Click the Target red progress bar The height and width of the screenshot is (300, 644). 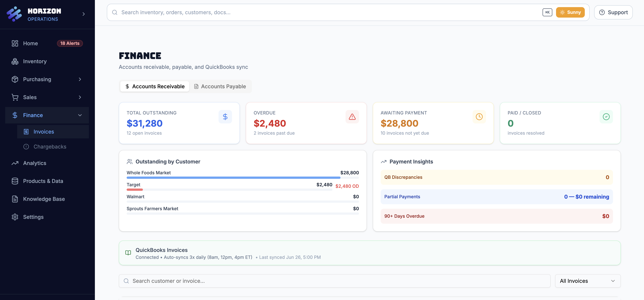(134, 190)
